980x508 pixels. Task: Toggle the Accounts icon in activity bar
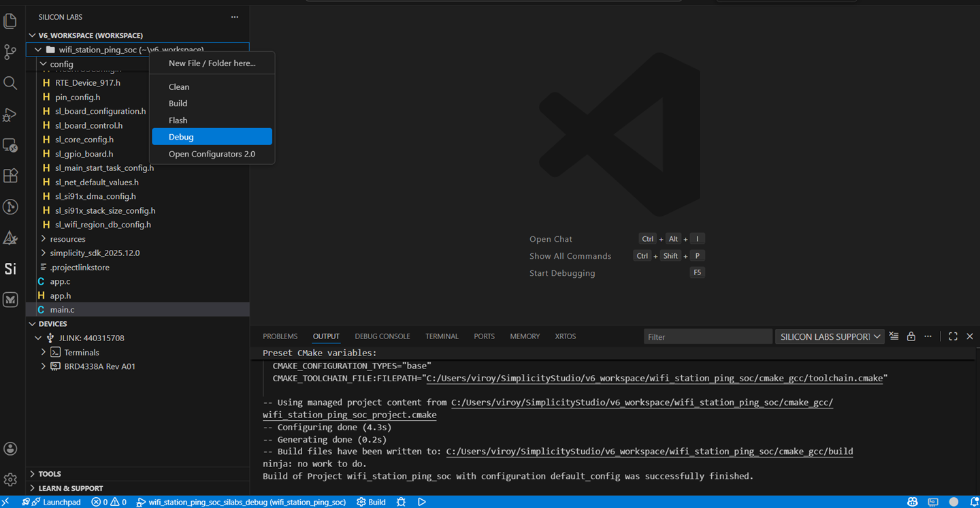(10, 448)
